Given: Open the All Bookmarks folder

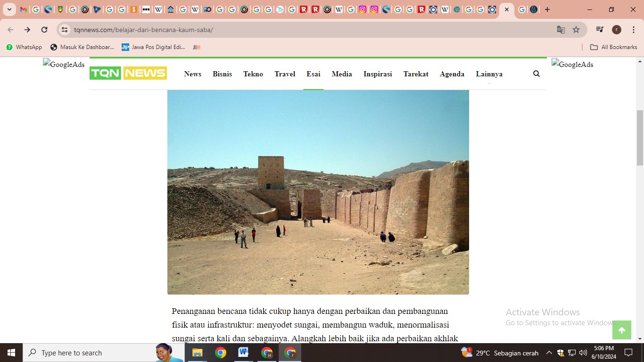Looking at the screenshot, I should click(613, 47).
